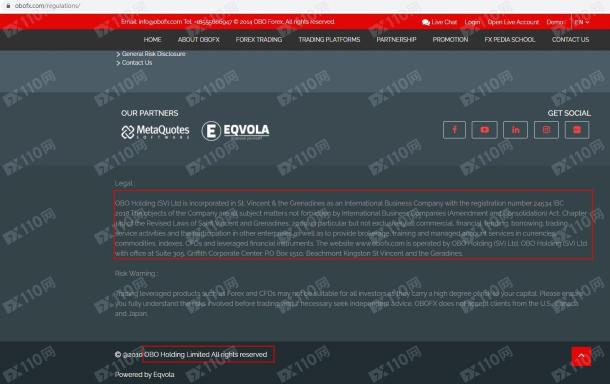This screenshot has width=610, height=384.
Task: Click the EQVOLA partner logo
Action: pyautogui.click(x=235, y=131)
